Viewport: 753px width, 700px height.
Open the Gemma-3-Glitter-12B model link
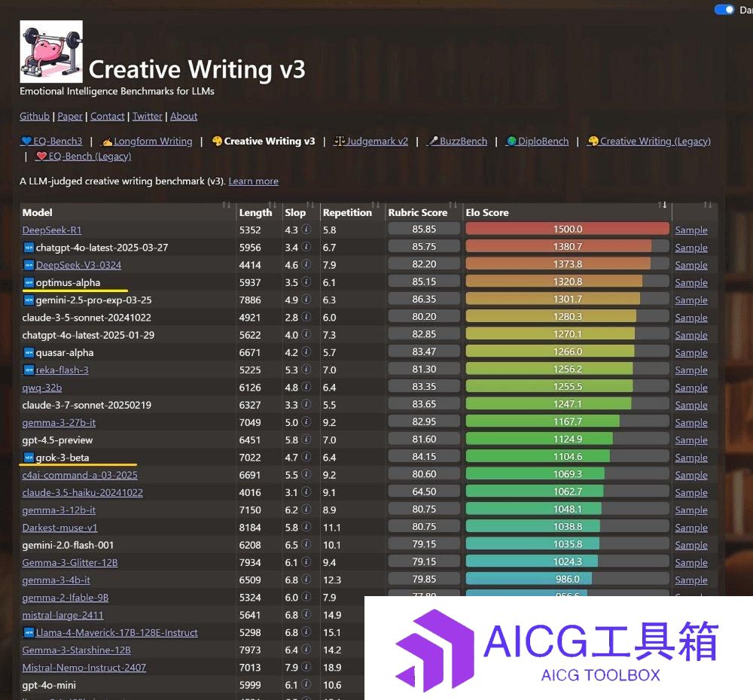pyautogui.click(x=69, y=562)
